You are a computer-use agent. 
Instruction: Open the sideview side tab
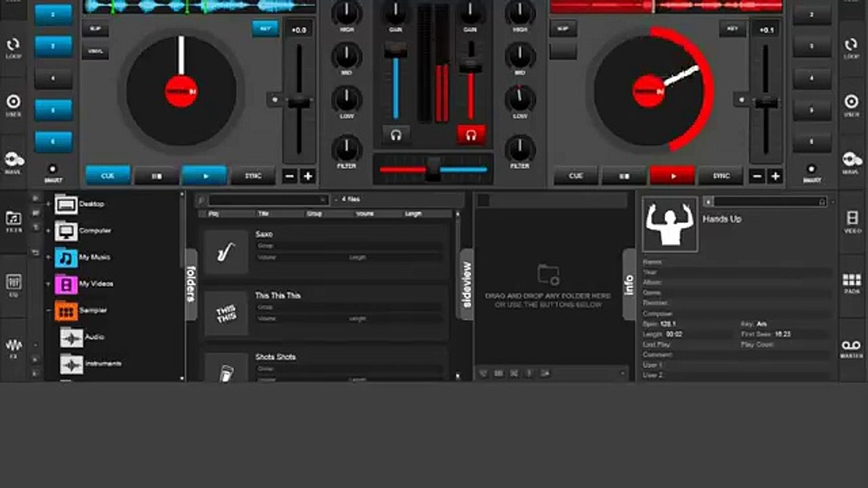coord(467,284)
